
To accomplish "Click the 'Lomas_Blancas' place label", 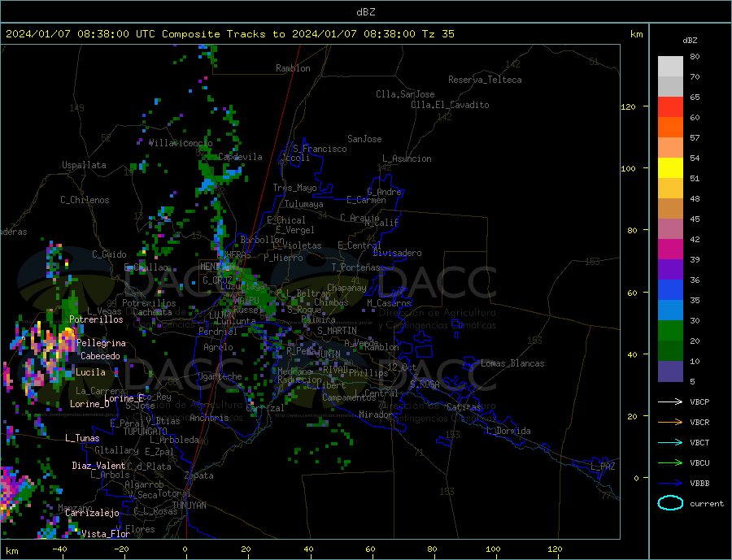I will [x=512, y=363].
